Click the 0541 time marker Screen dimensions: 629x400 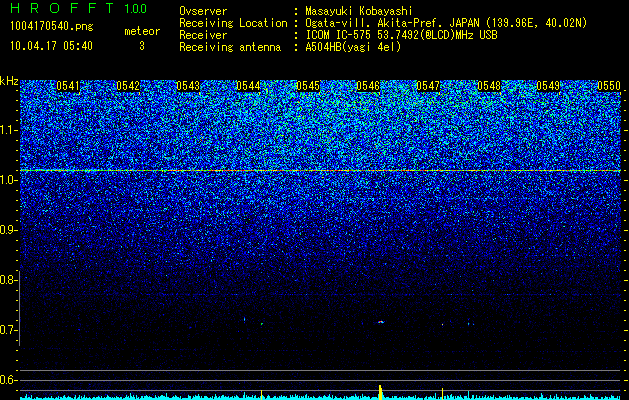(68, 86)
